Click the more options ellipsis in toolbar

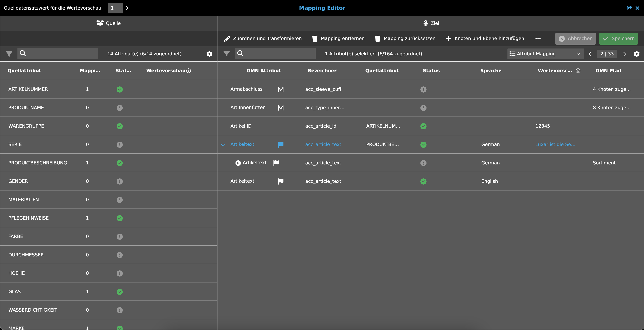tap(538, 39)
